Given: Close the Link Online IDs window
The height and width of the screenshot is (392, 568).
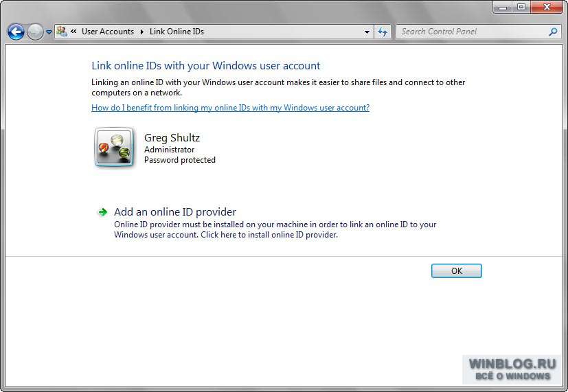Looking at the screenshot, I should (547, 7).
